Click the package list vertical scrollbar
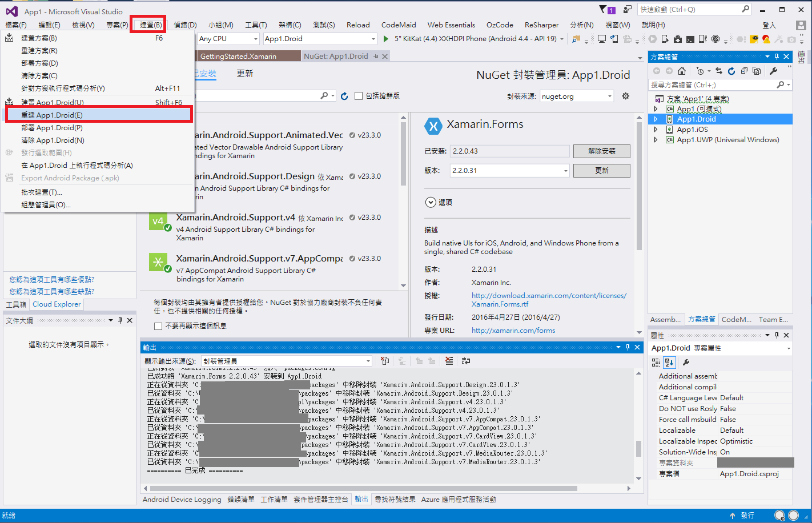Viewport: 812px width, 523px height. pos(404,154)
